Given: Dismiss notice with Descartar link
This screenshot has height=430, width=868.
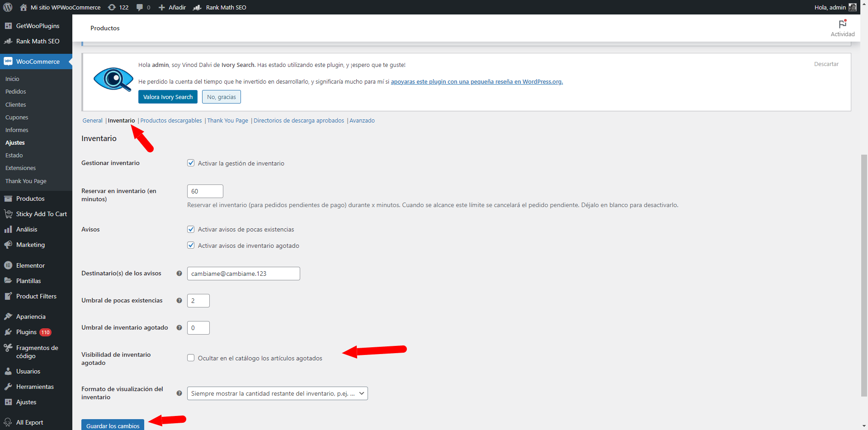Looking at the screenshot, I should [x=826, y=64].
